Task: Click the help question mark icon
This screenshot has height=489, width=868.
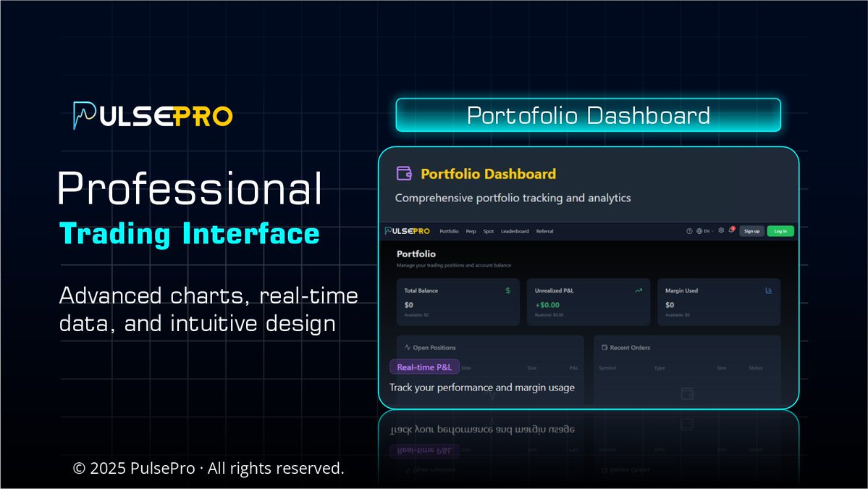Action: pos(689,231)
